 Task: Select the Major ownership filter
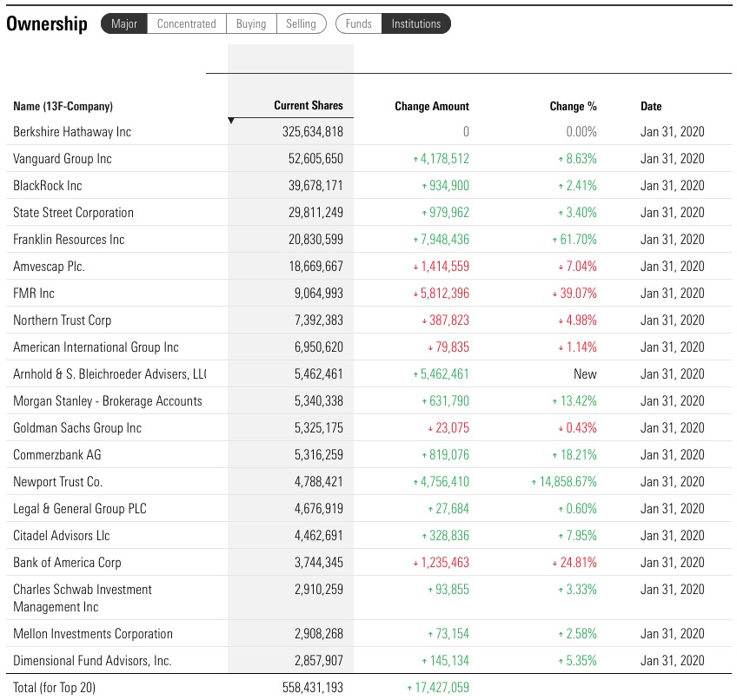pyautogui.click(x=124, y=23)
